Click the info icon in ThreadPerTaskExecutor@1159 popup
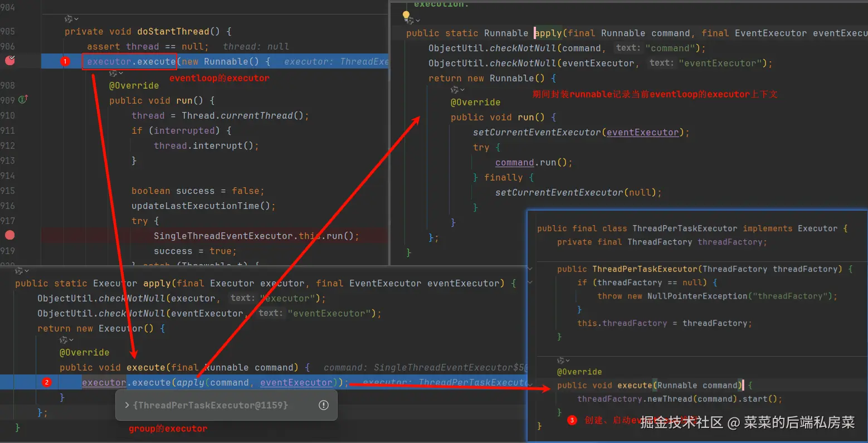This screenshot has width=868, height=443. pos(323,405)
